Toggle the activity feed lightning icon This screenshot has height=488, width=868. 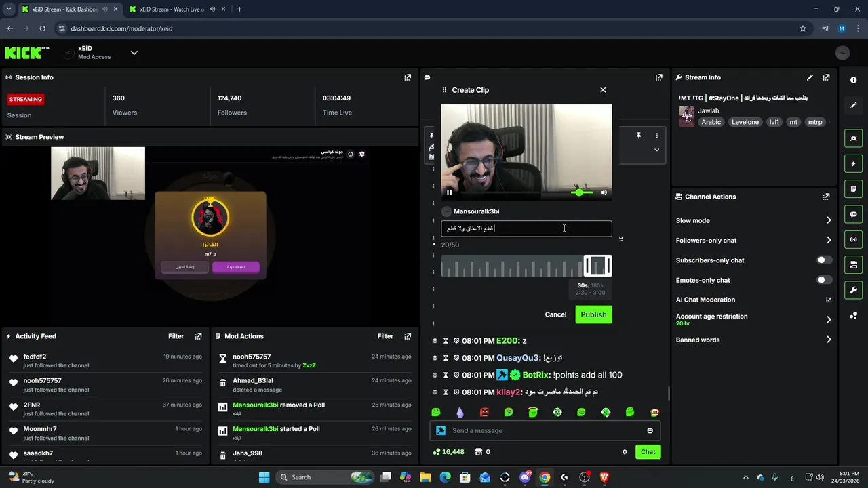(x=853, y=163)
